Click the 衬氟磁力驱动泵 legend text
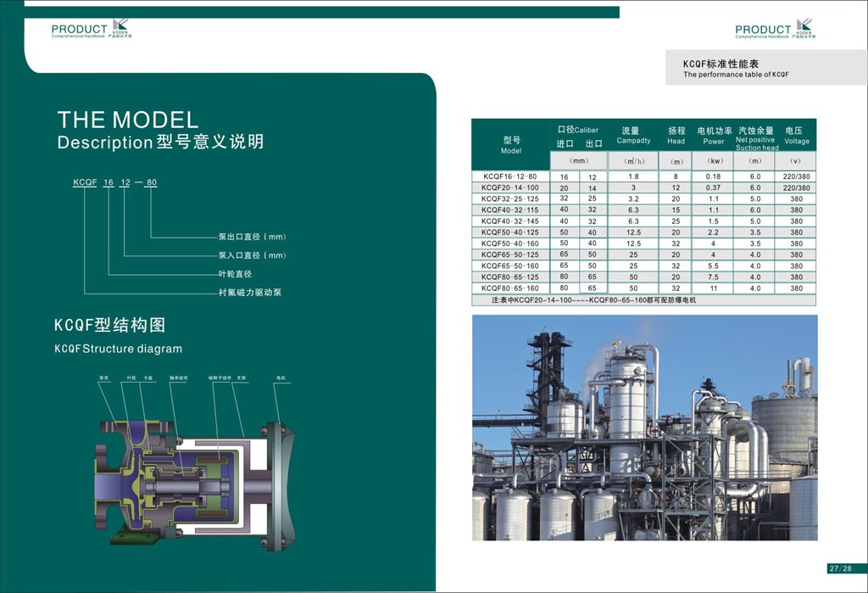Viewport: 868px width, 593px height. (x=250, y=293)
